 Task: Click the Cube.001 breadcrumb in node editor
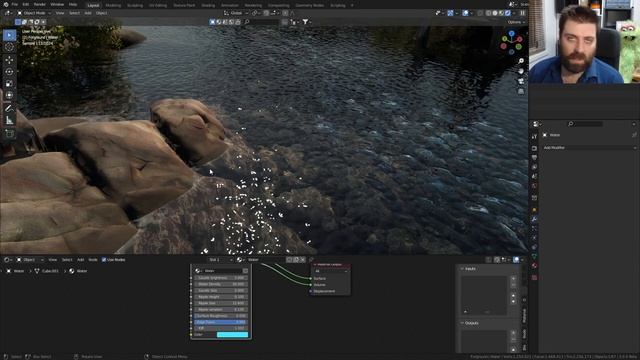pos(51,271)
